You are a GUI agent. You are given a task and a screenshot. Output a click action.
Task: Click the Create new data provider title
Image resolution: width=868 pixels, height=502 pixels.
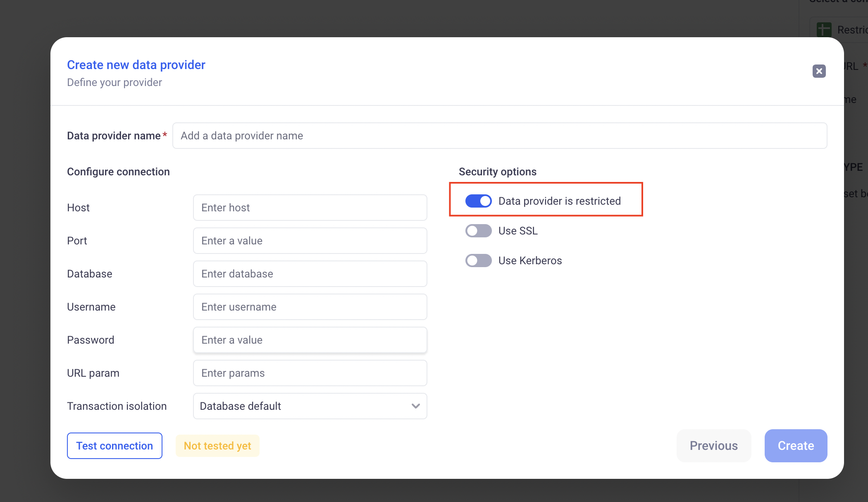[x=136, y=65]
